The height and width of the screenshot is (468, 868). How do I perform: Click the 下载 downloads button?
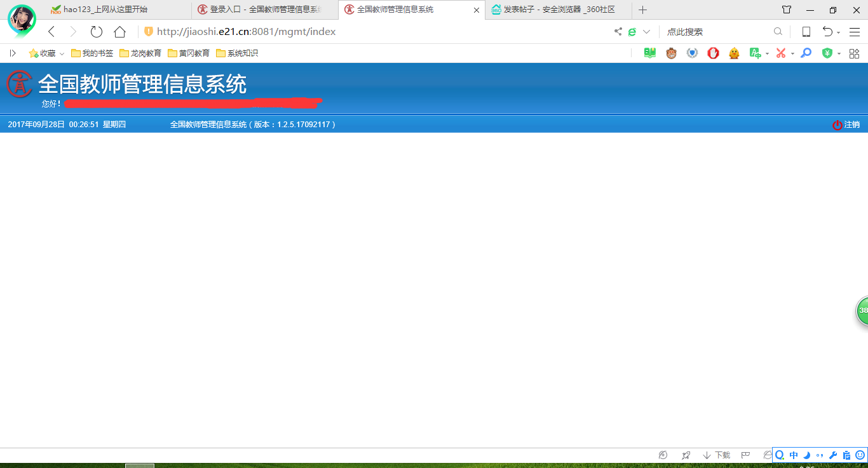coord(718,455)
